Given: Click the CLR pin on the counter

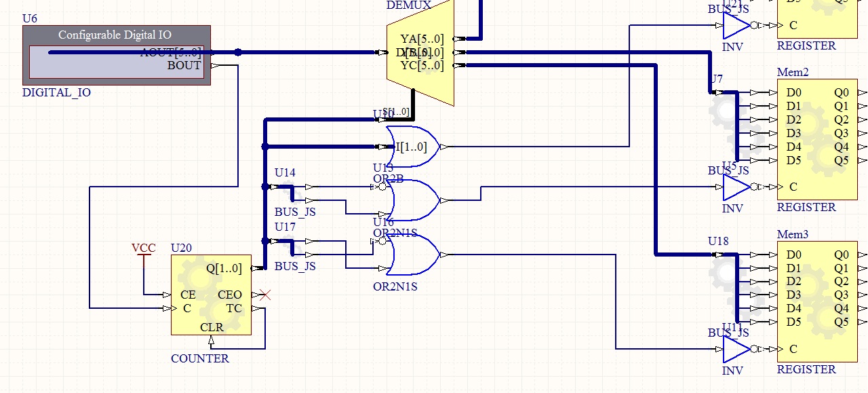Looking at the screenshot, I should 211,327.
